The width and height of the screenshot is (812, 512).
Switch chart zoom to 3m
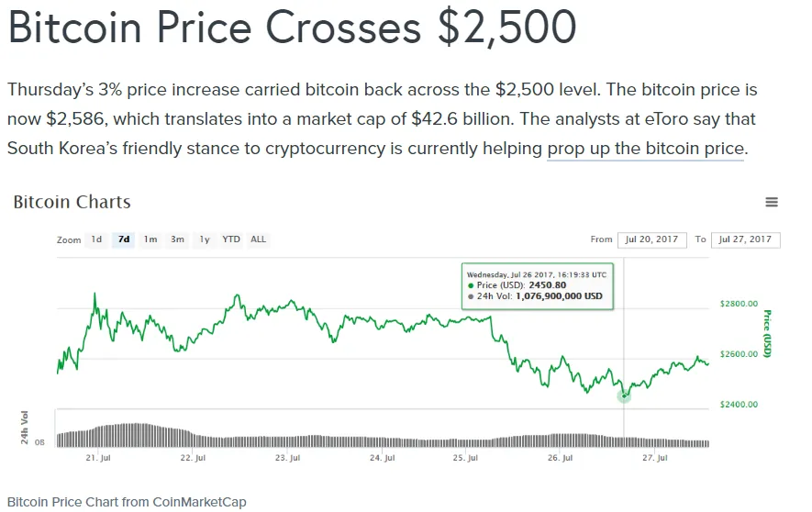(x=178, y=239)
